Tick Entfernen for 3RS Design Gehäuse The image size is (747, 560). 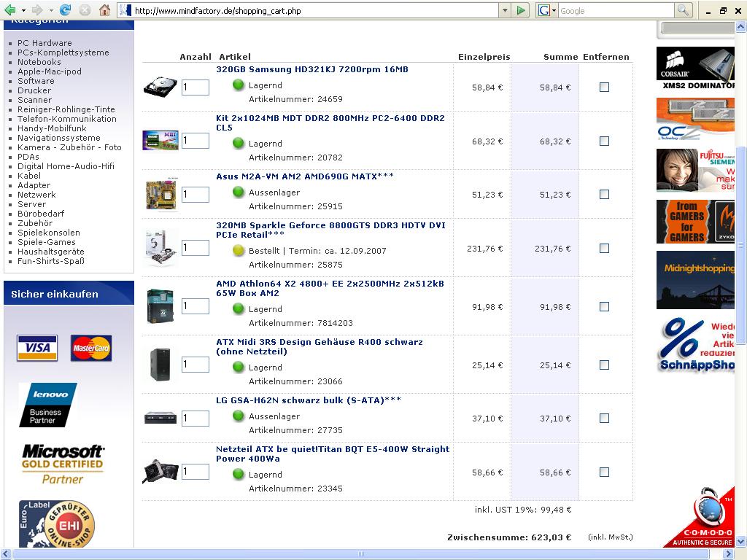click(604, 365)
